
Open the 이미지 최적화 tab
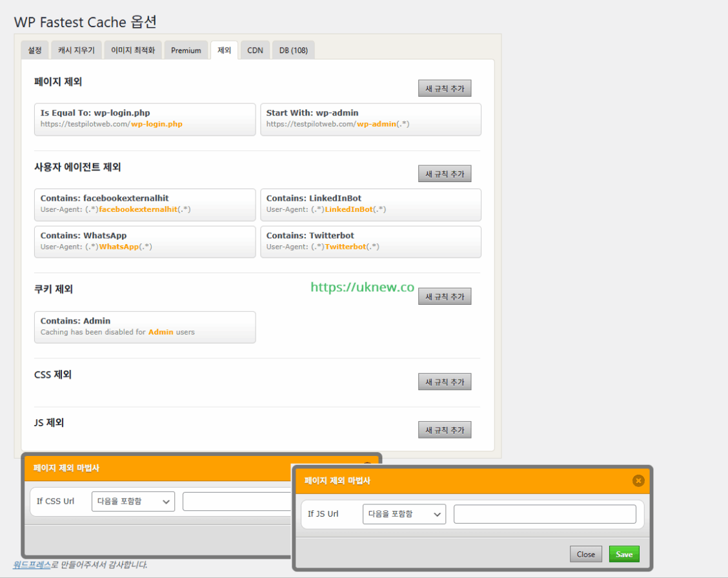[133, 50]
